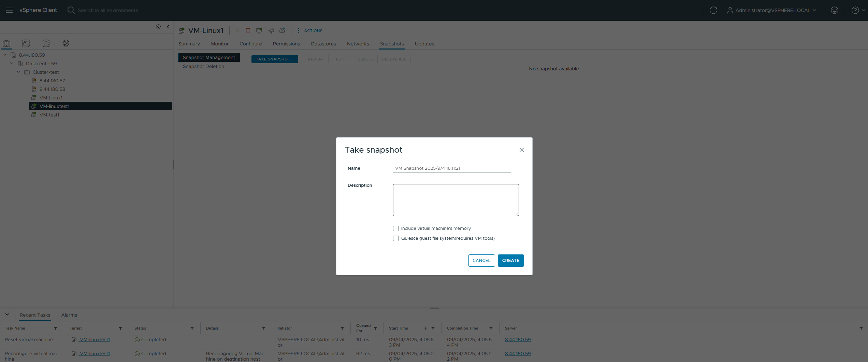Switch to VMs and Templates view

point(26,43)
